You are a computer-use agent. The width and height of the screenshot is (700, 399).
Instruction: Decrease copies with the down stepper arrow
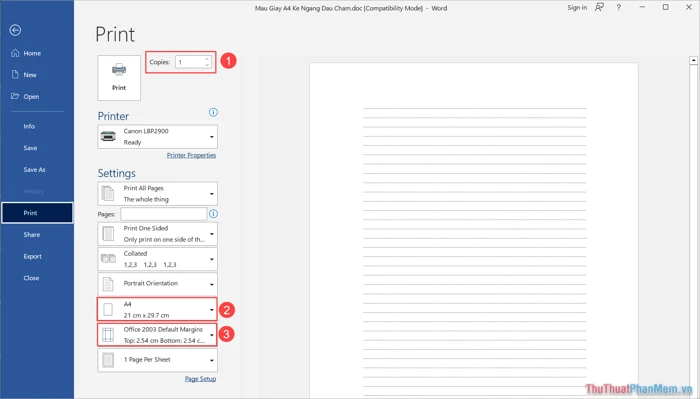(207, 65)
